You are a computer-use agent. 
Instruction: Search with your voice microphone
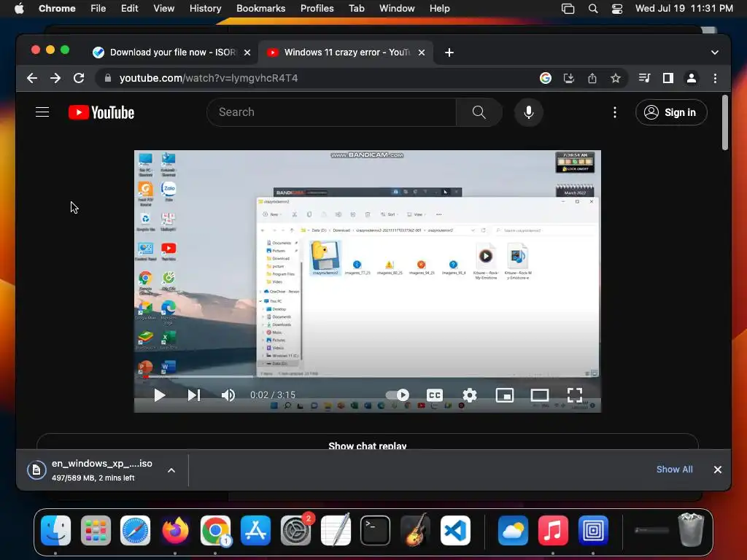529,112
